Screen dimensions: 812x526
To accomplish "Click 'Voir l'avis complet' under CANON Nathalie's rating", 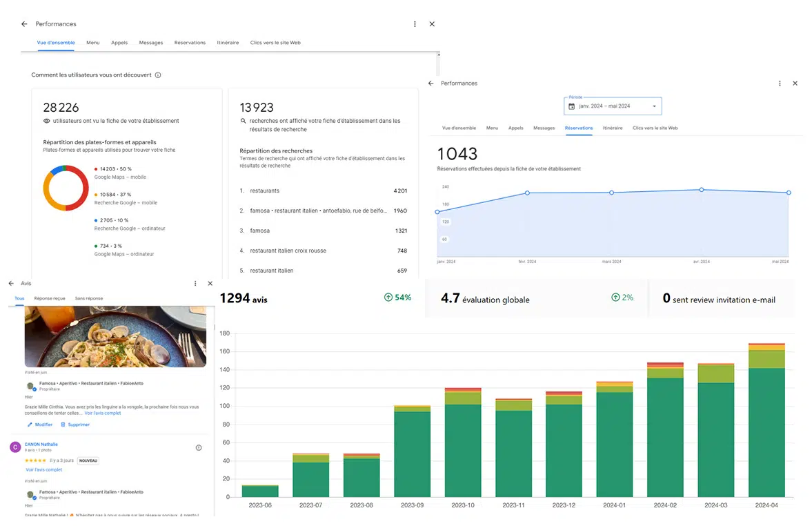I will 44,469.
